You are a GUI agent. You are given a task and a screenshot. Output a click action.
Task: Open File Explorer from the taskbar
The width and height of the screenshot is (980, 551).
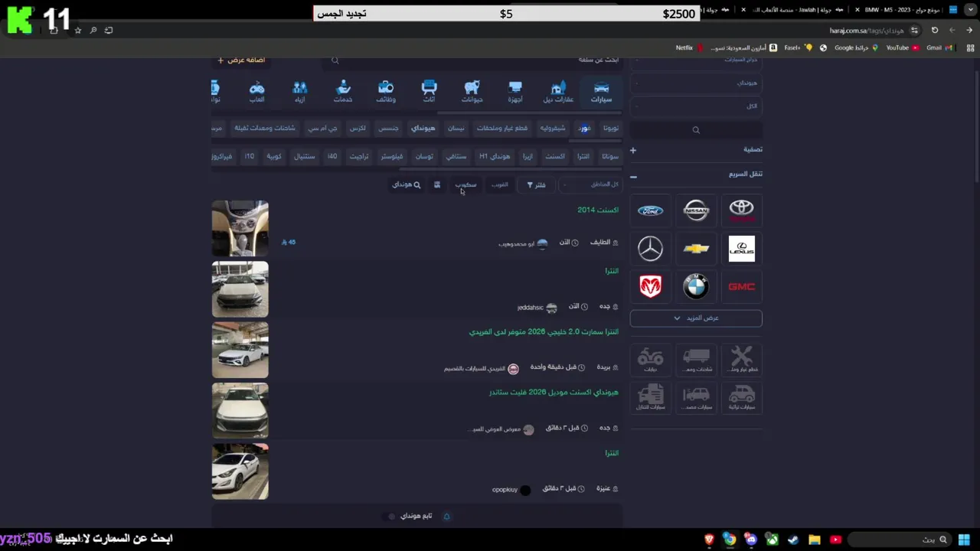tap(815, 540)
